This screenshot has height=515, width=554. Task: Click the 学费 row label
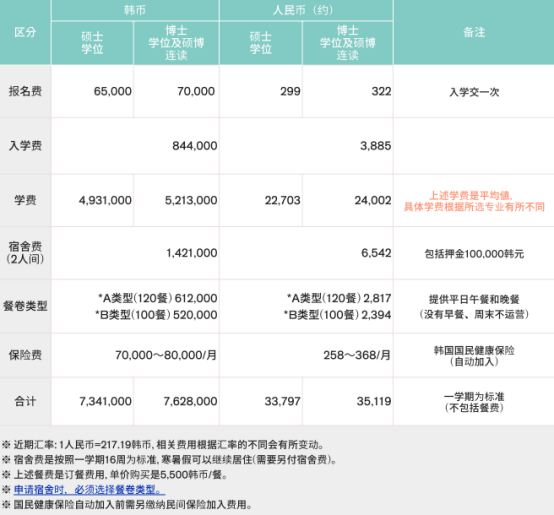25,200
